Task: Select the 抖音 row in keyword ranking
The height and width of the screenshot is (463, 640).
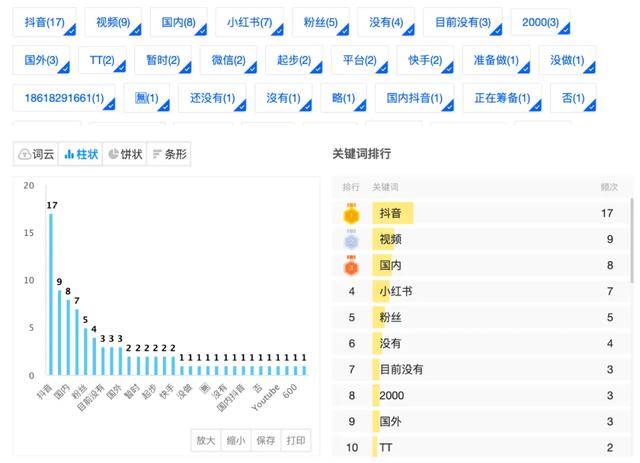Action: (x=481, y=213)
